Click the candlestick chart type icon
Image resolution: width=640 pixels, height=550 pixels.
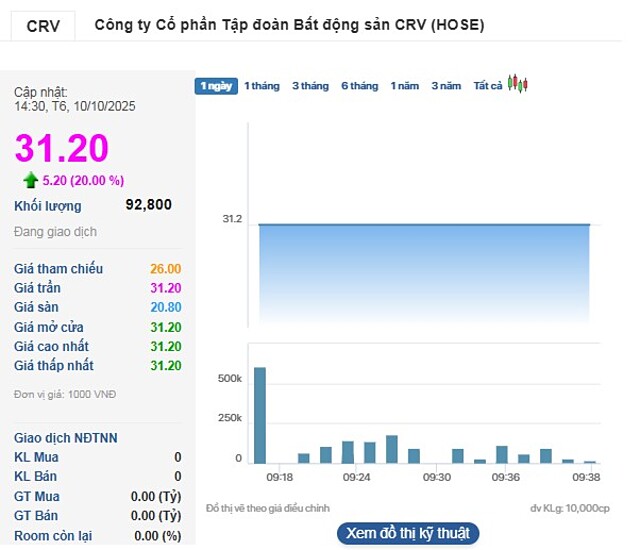[517, 84]
